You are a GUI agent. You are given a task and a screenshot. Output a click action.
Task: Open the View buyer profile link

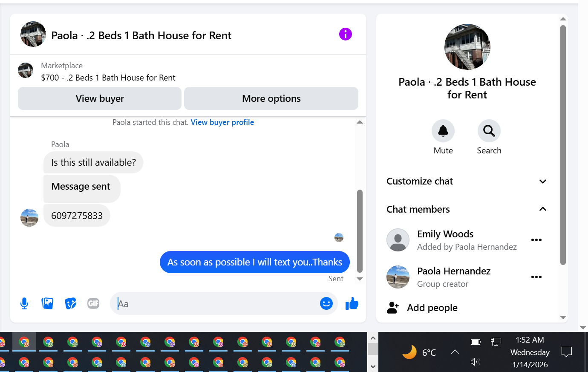pos(222,122)
